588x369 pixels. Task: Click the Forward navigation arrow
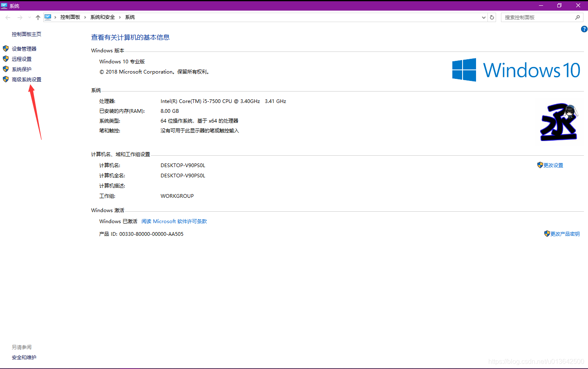(20, 17)
